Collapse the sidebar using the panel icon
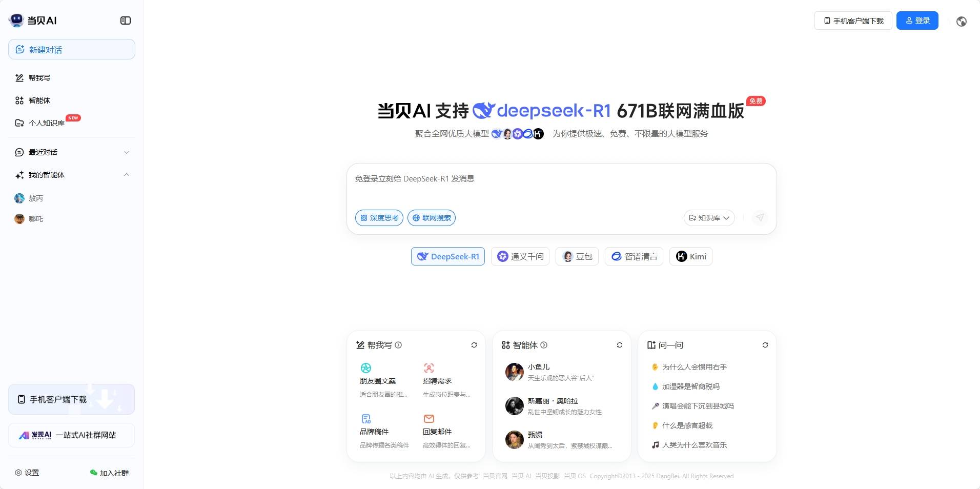 tap(126, 21)
